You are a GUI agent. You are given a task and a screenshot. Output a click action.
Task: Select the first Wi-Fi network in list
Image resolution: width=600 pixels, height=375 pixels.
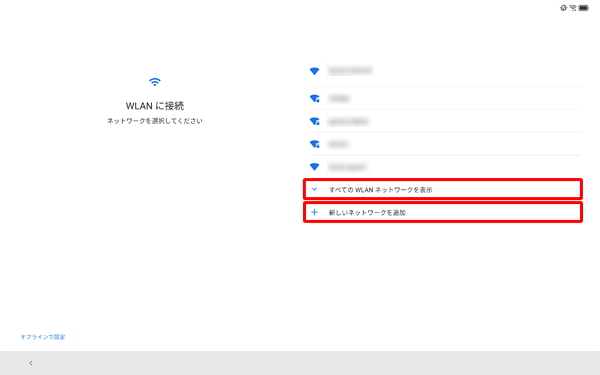pos(445,71)
